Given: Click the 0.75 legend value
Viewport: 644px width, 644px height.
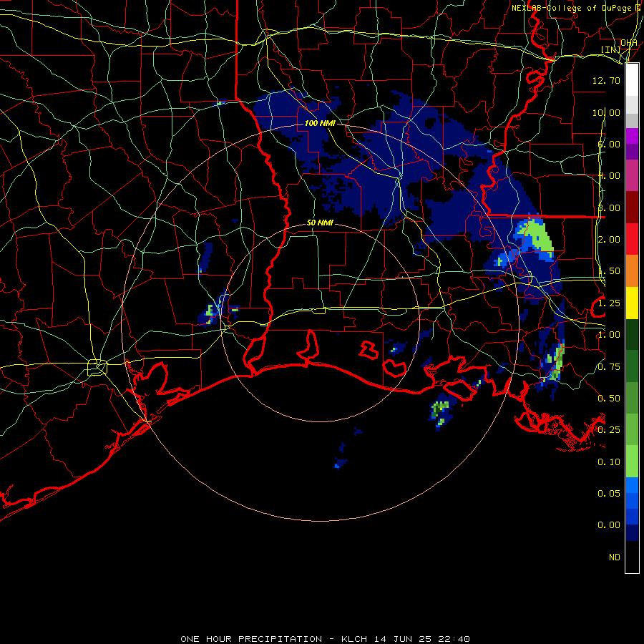Looking at the screenshot, I should coord(609,367).
